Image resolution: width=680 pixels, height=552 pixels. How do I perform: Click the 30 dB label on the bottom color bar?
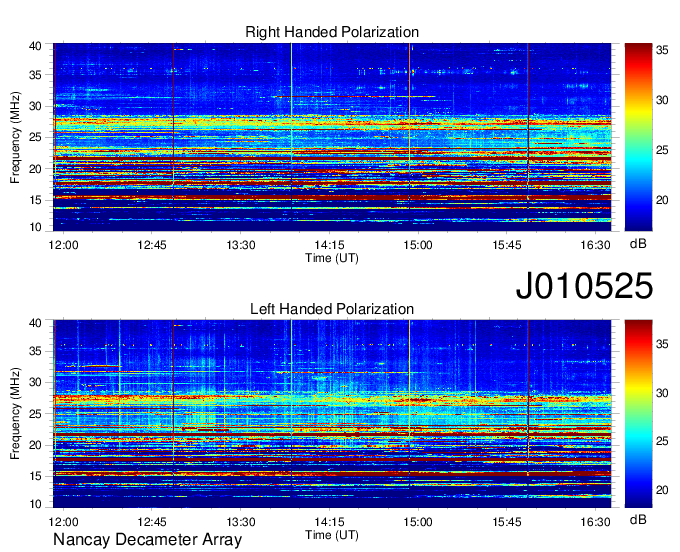click(662, 393)
